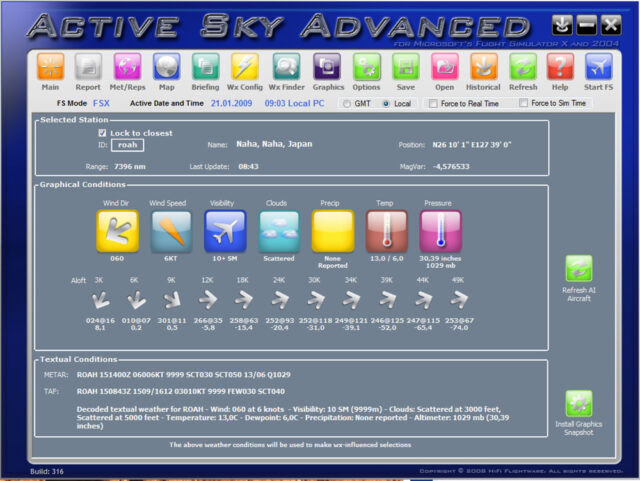Click the Wind Dir condition icon

[117, 231]
